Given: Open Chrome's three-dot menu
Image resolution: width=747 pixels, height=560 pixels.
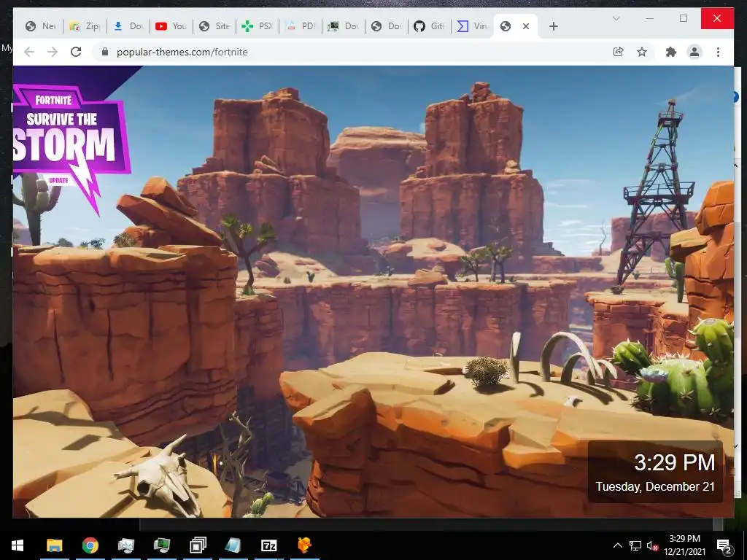Looking at the screenshot, I should click(718, 52).
